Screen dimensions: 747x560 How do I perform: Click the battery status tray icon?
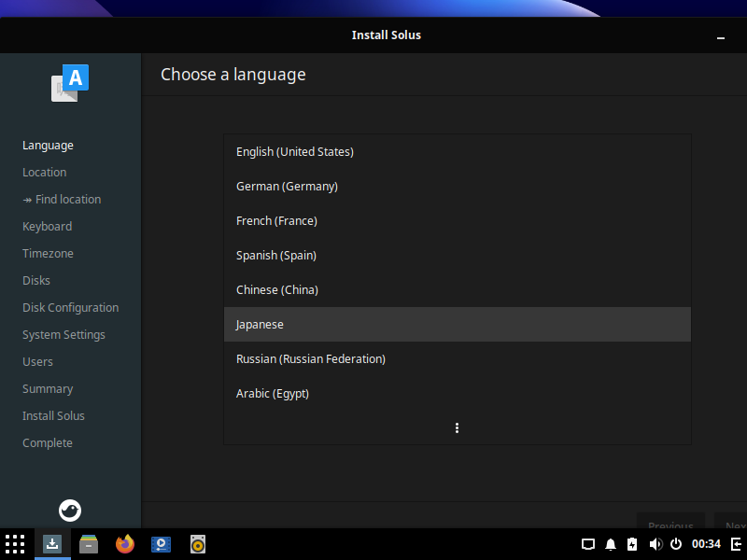tap(632, 544)
